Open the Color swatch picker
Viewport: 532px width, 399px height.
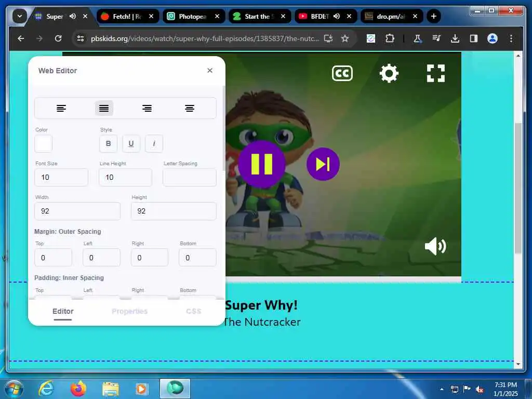[44, 143]
